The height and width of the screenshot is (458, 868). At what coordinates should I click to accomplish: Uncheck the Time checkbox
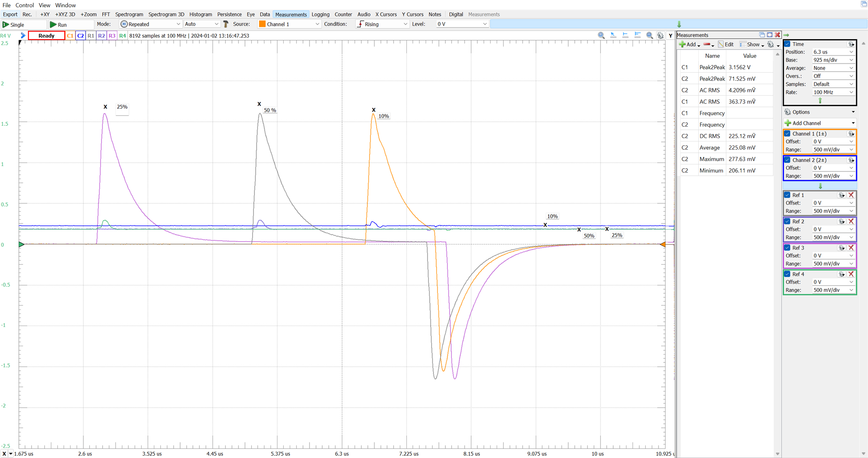click(787, 44)
